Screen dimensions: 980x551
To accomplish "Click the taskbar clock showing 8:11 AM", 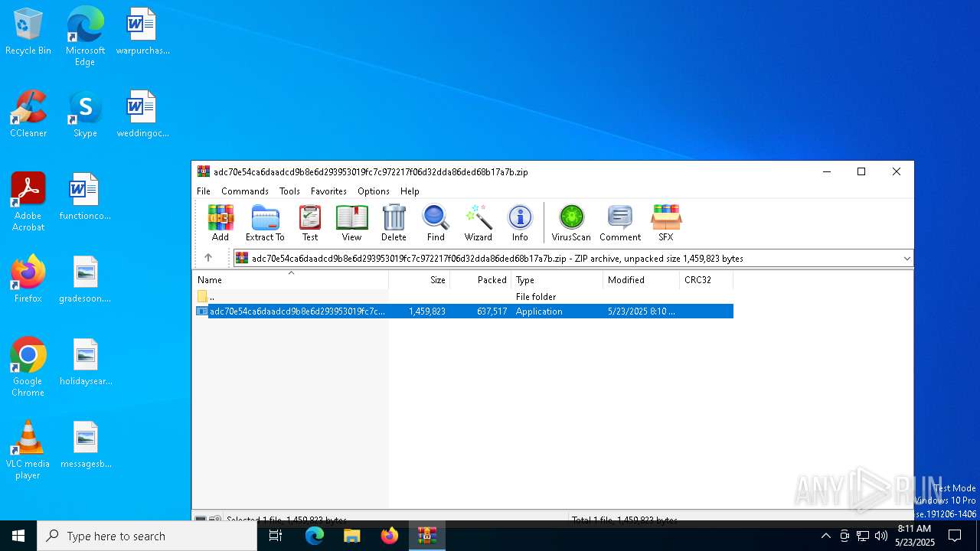I will [x=915, y=536].
